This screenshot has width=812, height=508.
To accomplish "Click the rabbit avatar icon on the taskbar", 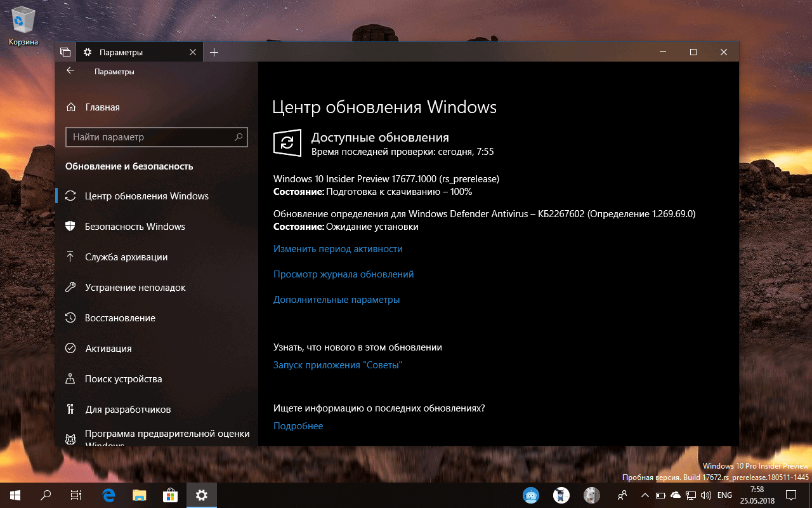I will pos(592,495).
